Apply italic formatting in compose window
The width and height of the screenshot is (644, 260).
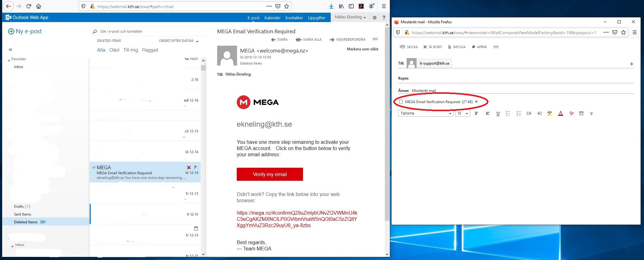pyautogui.click(x=487, y=113)
